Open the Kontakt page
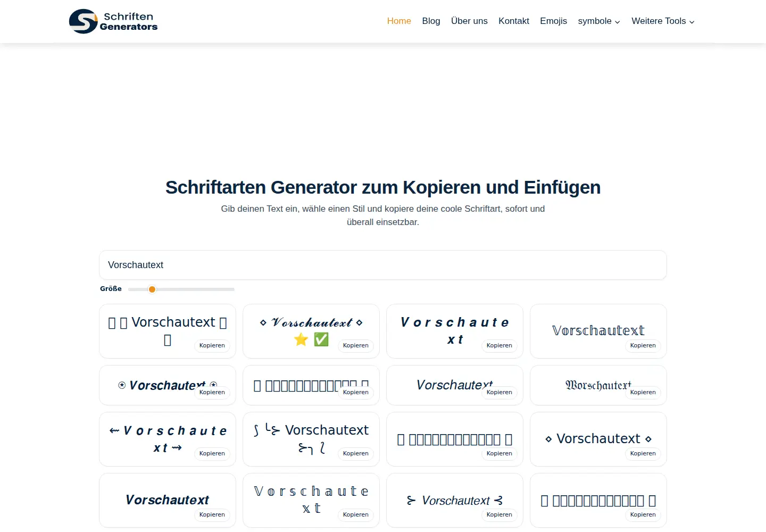 point(514,21)
